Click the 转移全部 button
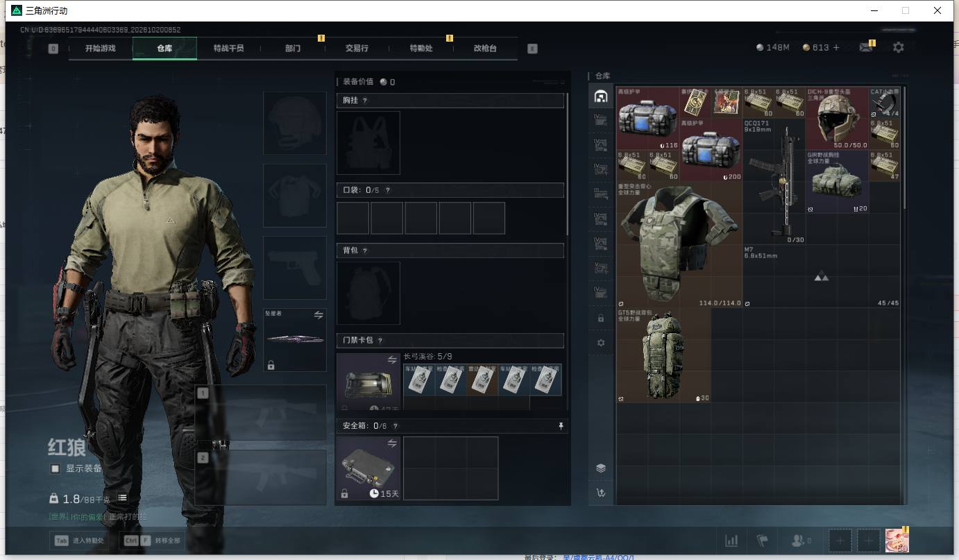Image resolution: width=959 pixels, height=560 pixels. (153, 541)
